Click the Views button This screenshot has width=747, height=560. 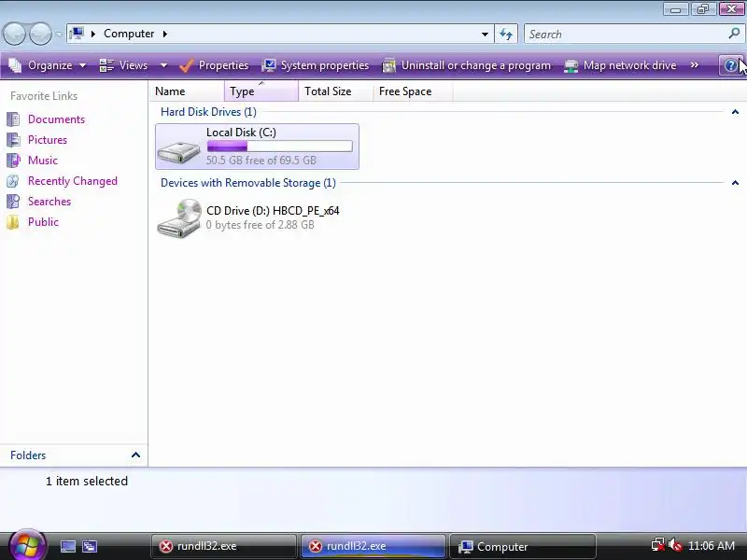[124, 65]
